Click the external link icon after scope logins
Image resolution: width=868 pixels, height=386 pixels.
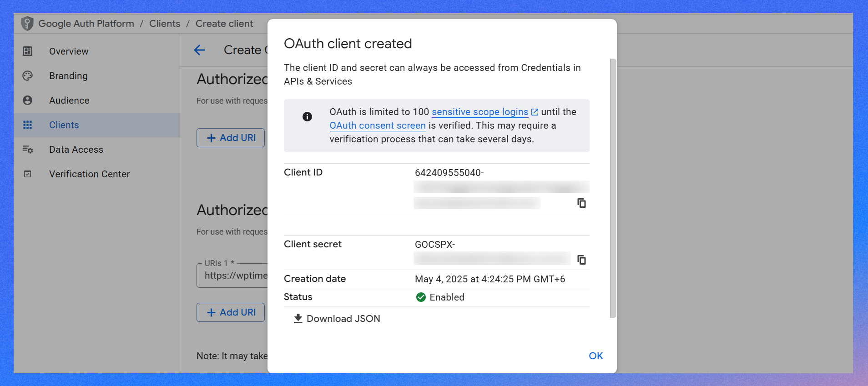[535, 112]
